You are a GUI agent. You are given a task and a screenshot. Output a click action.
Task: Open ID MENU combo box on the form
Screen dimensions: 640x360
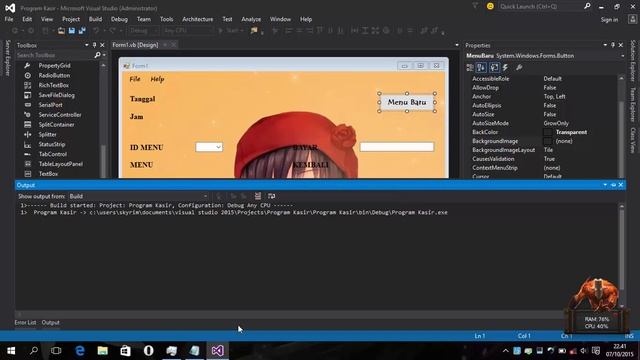[209, 147]
